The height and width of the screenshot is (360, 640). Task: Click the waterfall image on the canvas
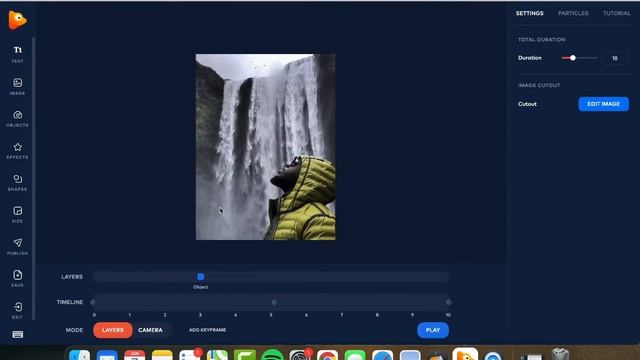[x=265, y=147]
